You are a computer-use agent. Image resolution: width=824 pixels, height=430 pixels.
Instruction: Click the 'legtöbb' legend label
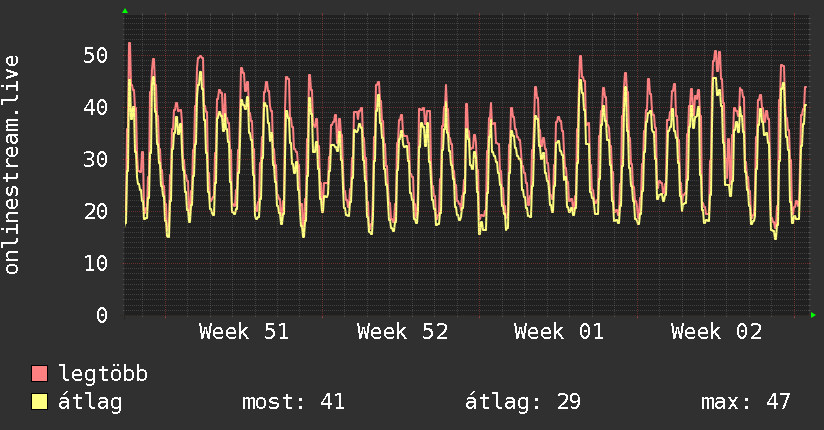(x=103, y=374)
